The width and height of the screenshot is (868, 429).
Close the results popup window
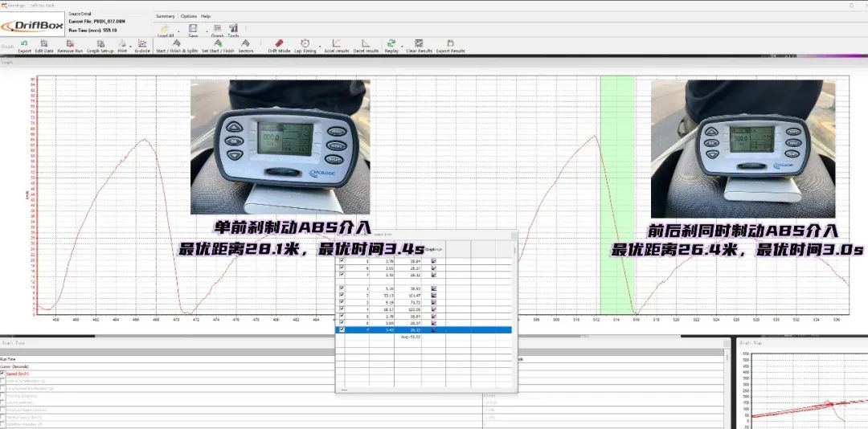514,235
